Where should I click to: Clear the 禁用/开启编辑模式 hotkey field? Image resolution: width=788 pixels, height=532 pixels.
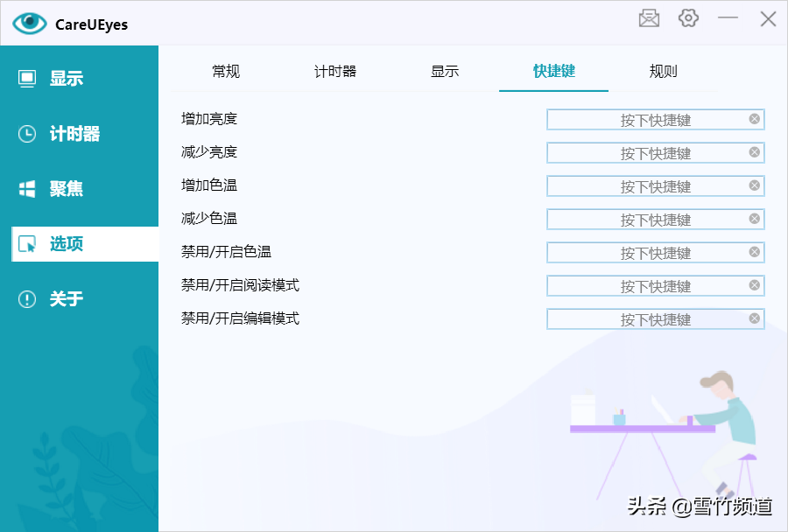click(x=754, y=318)
